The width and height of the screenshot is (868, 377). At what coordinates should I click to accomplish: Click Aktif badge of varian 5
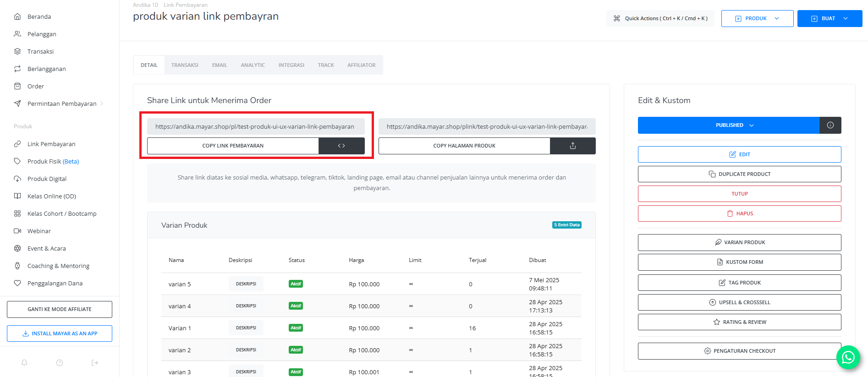[x=296, y=284]
